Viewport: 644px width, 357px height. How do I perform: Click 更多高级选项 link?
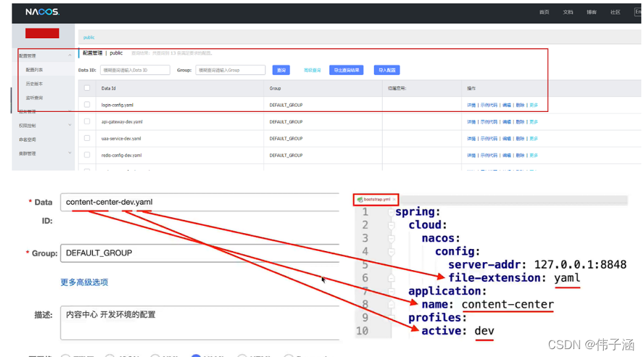click(84, 282)
